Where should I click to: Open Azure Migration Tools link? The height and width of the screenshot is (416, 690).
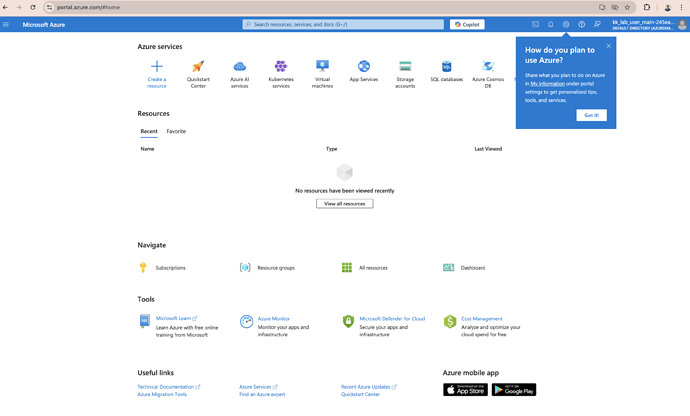162,394
